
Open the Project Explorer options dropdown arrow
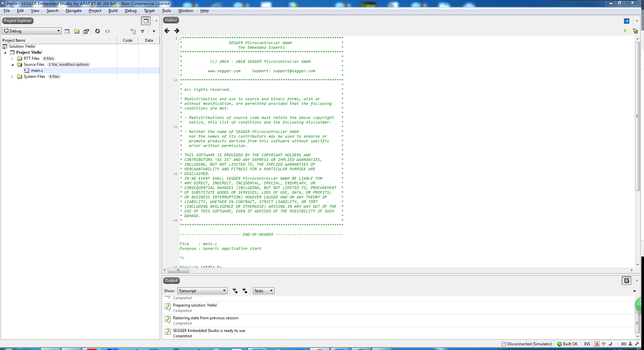coord(154,31)
